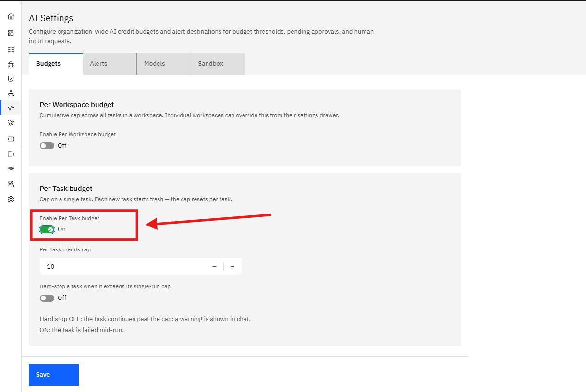Open the settings gear icon
586x392 pixels.
click(x=11, y=199)
